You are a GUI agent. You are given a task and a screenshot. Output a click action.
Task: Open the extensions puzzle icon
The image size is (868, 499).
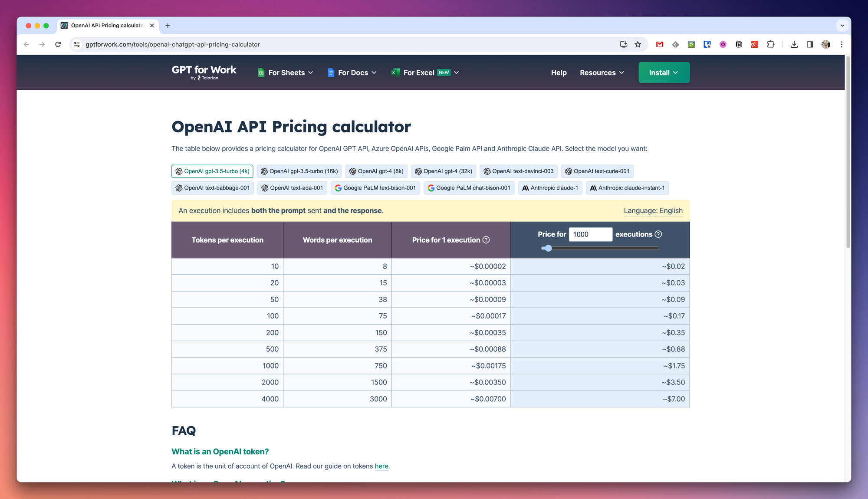tap(770, 44)
